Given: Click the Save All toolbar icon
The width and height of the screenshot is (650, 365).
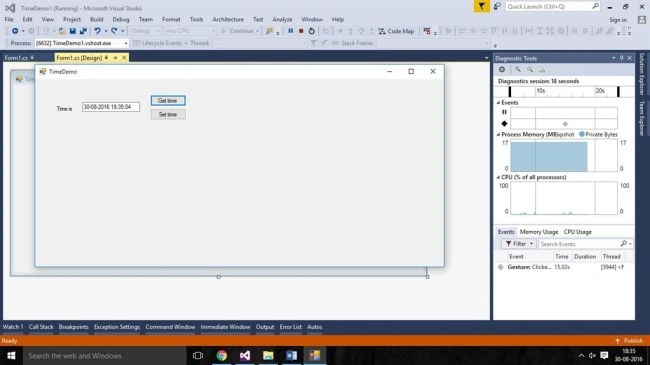Looking at the screenshot, I should point(83,31).
